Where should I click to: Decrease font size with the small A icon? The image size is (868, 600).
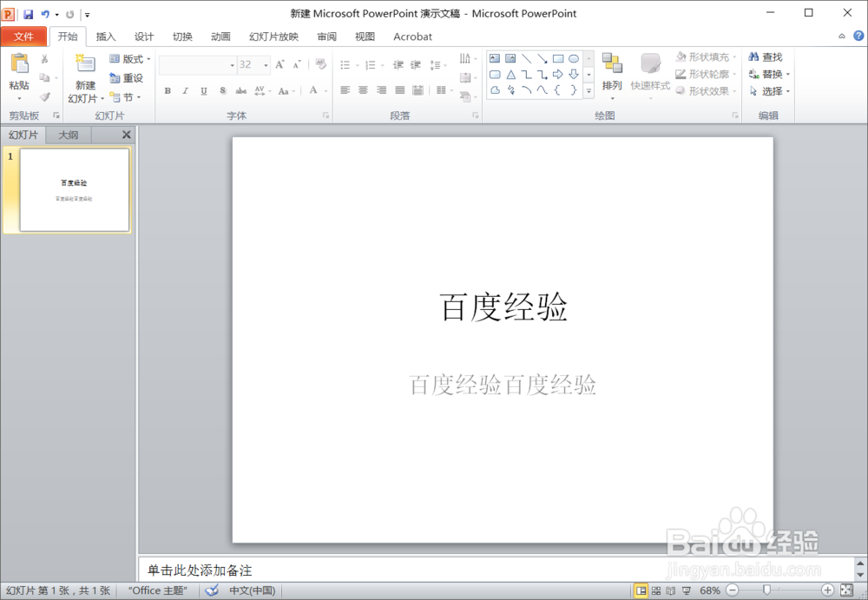[297, 65]
